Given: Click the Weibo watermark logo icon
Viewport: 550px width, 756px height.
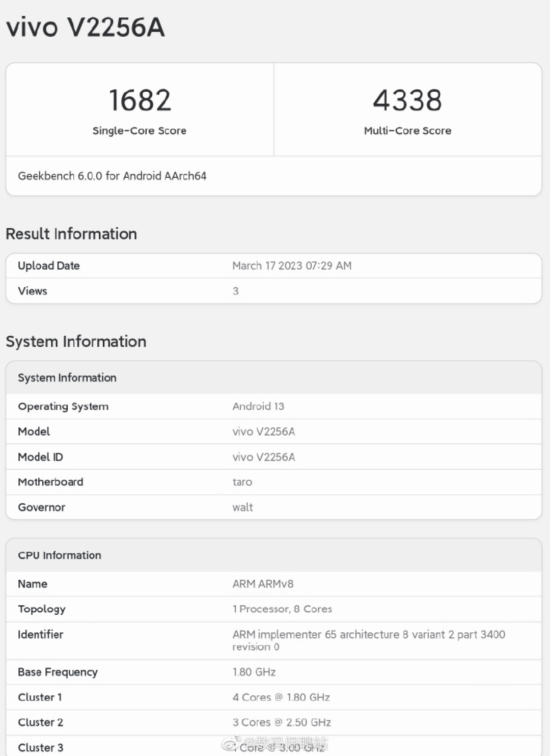Looking at the screenshot, I should pos(232,743).
